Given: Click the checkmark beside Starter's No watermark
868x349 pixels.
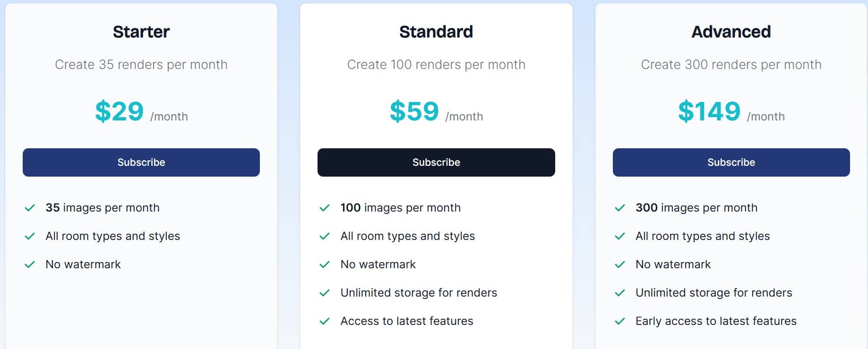Looking at the screenshot, I should [30, 264].
